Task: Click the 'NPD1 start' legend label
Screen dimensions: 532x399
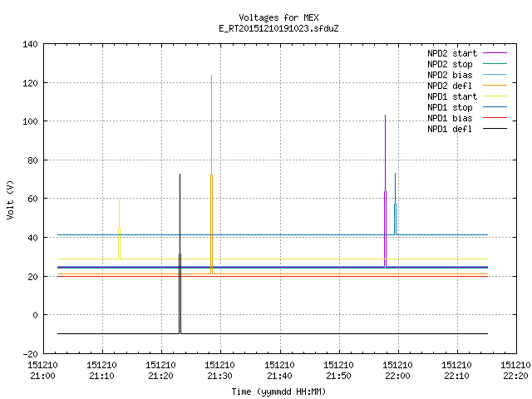Action: point(452,96)
